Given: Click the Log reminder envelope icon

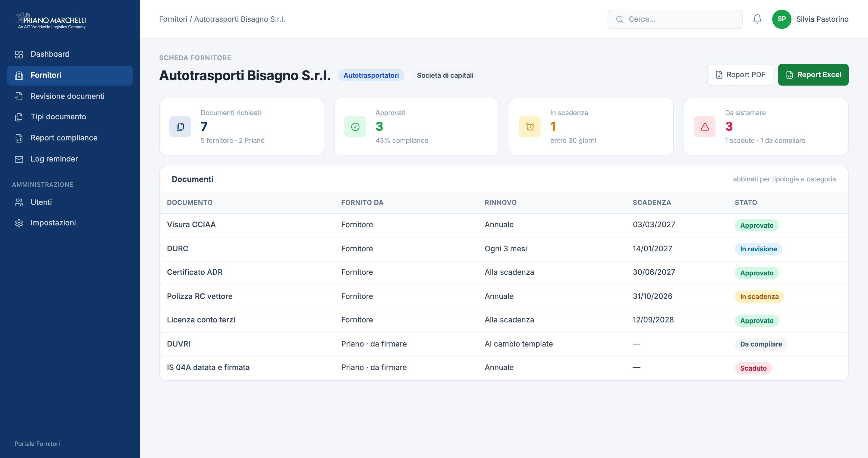Looking at the screenshot, I should tap(19, 159).
